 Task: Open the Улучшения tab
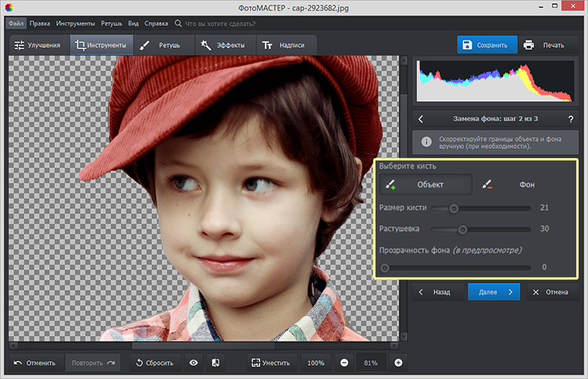tap(38, 45)
